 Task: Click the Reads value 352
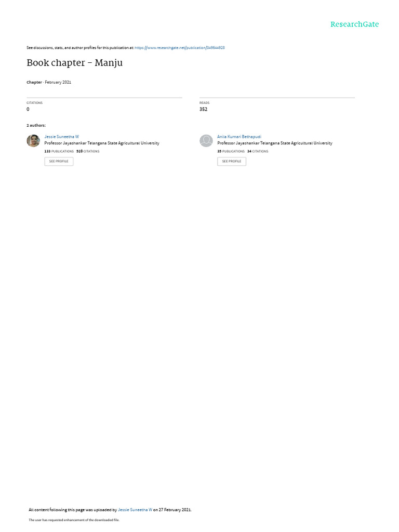tap(203, 109)
